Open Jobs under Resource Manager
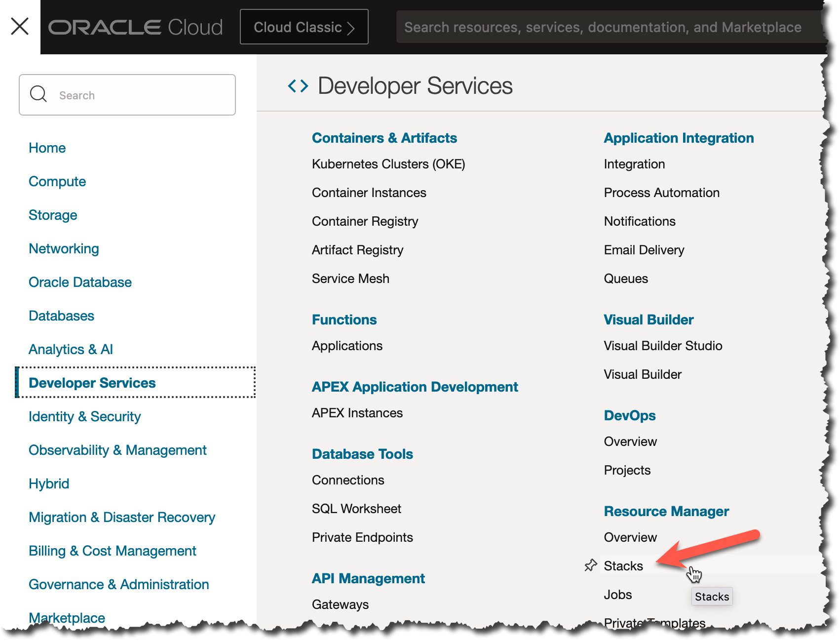The height and width of the screenshot is (641, 840). (618, 595)
